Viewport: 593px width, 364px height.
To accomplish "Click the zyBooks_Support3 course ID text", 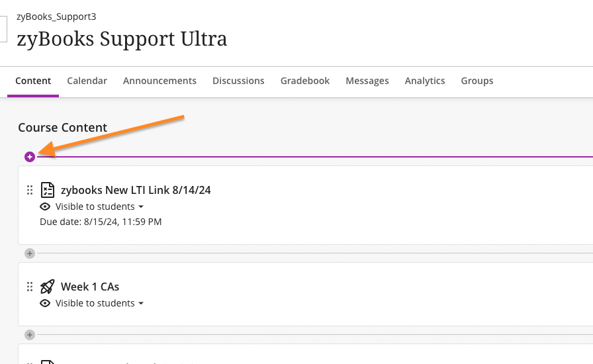I will point(56,17).
